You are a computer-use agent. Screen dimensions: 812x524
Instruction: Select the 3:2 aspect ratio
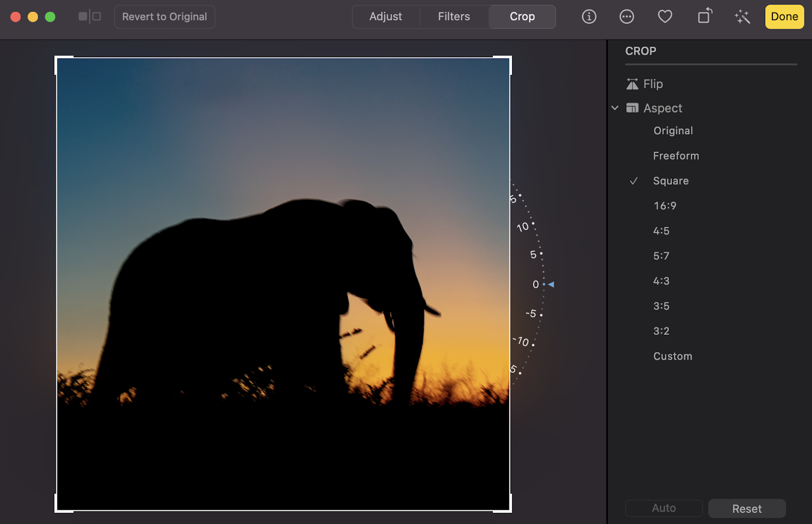point(661,331)
